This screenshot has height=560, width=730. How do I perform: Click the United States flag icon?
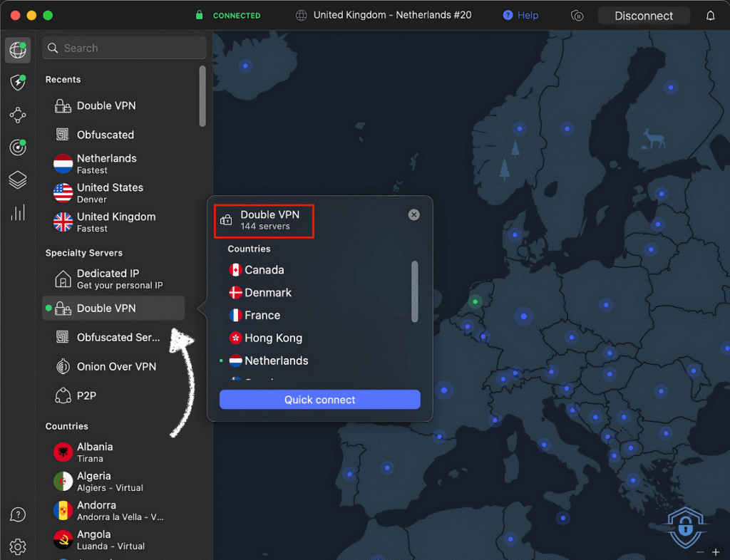coord(63,193)
